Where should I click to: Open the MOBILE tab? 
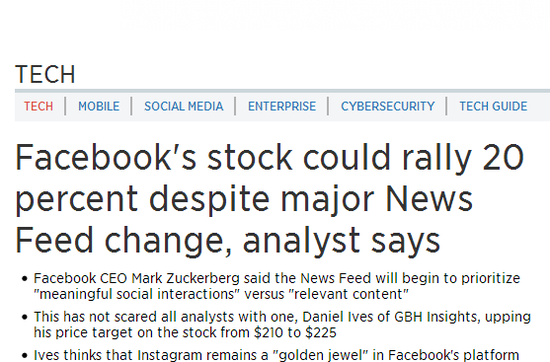point(99,106)
